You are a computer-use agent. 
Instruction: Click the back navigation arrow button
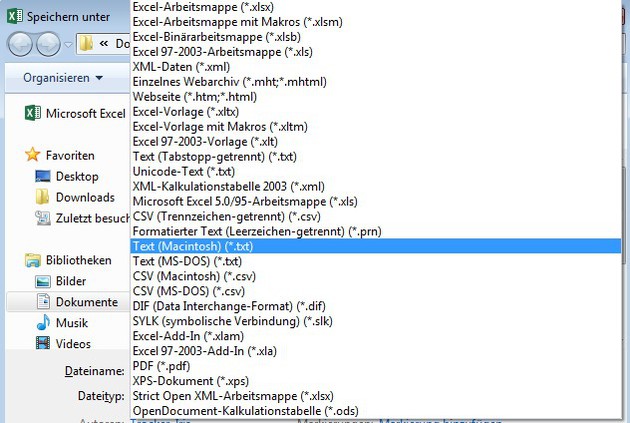pyautogui.click(x=20, y=44)
